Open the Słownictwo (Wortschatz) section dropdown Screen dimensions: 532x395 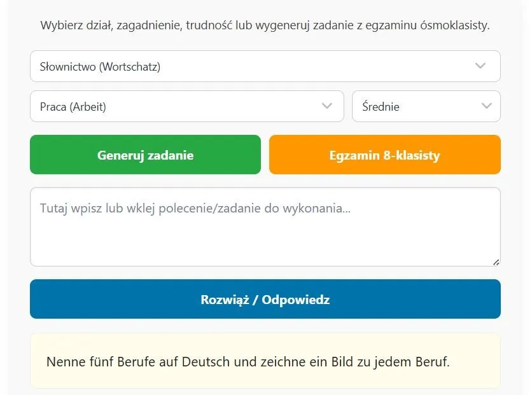coord(255,66)
